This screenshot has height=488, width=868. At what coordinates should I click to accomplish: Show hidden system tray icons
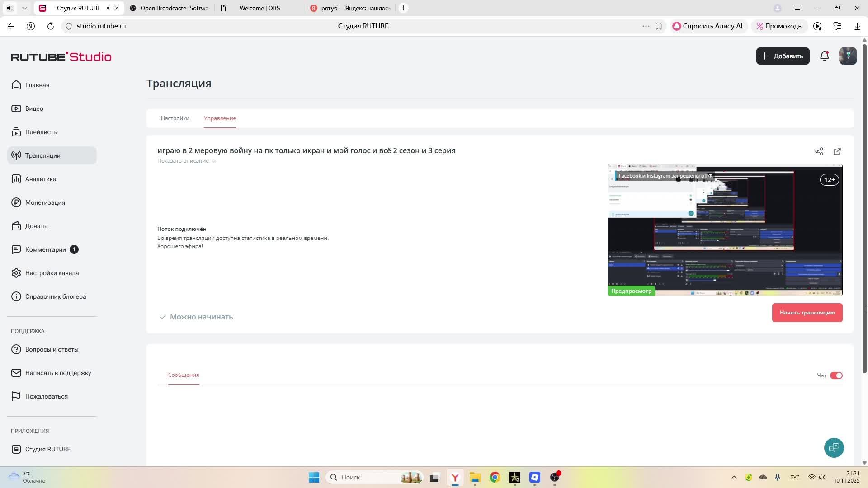(734, 477)
